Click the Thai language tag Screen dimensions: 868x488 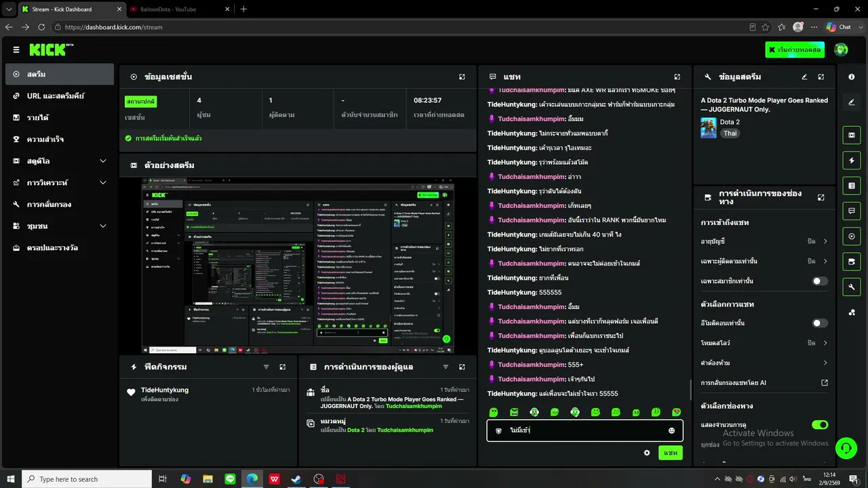pyautogui.click(x=730, y=134)
